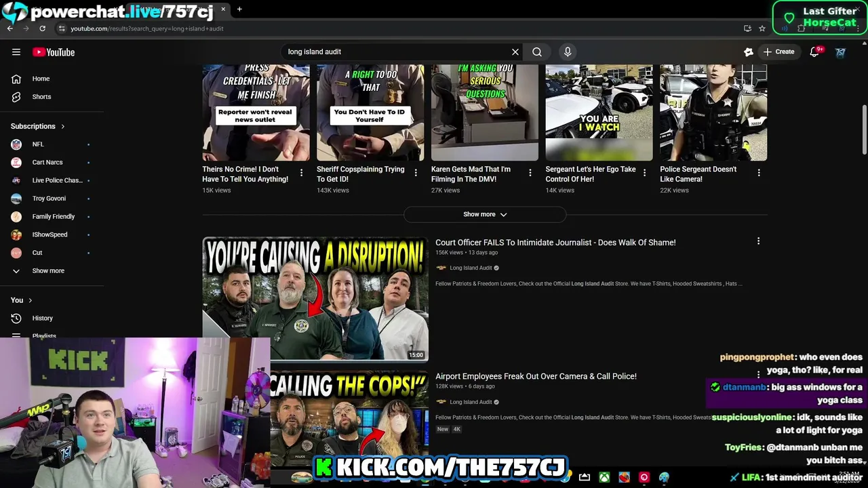Bookmark this page with the star icon
The image size is (868, 488).
point(762,28)
